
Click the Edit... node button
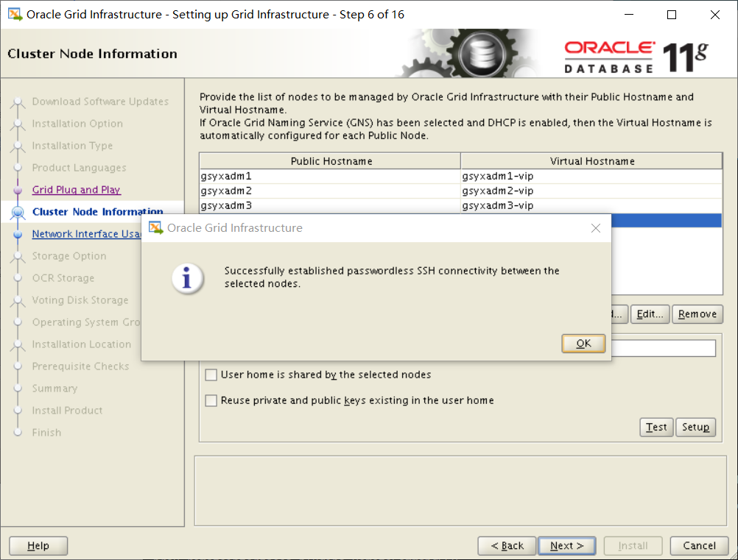tap(650, 314)
